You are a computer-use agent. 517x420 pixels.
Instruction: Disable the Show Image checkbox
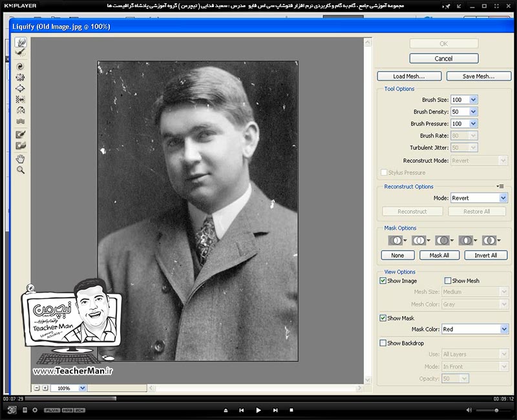click(x=383, y=280)
